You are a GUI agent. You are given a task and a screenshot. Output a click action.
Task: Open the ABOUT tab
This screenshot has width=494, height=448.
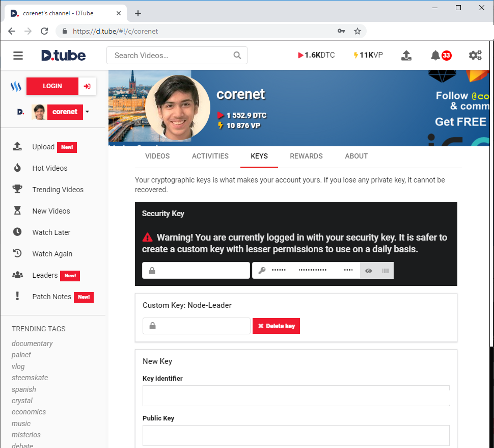point(356,156)
